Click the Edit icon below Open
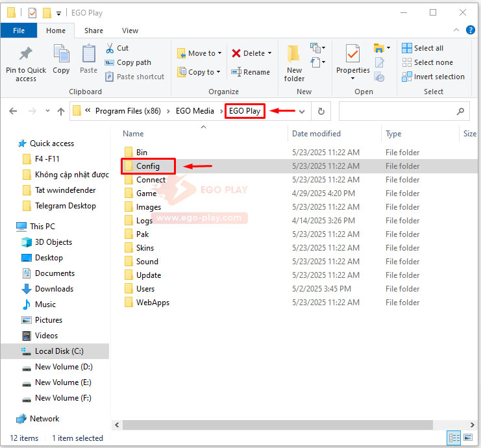 pos(380,62)
